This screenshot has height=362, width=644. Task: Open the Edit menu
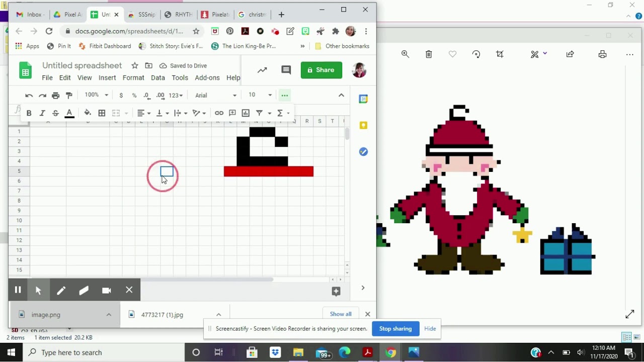click(x=65, y=78)
